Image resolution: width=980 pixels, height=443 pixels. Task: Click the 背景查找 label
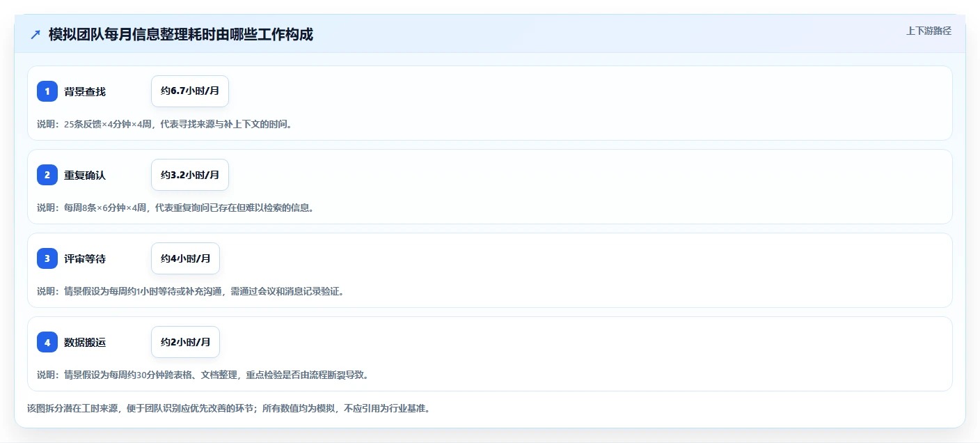point(85,91)
